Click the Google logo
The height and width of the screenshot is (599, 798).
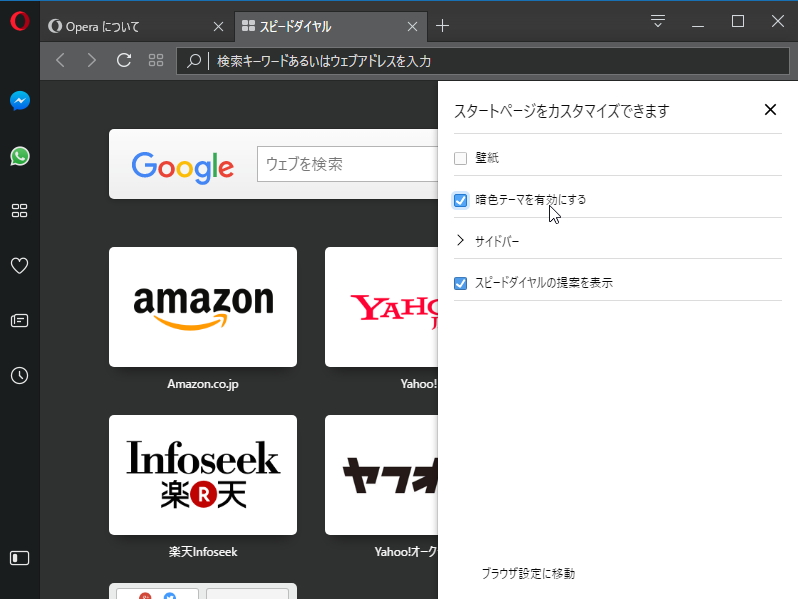[183, 167]
